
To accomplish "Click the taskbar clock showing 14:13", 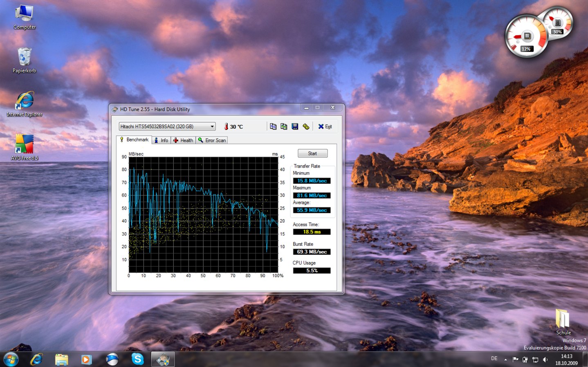I will (x=566, y=360).
